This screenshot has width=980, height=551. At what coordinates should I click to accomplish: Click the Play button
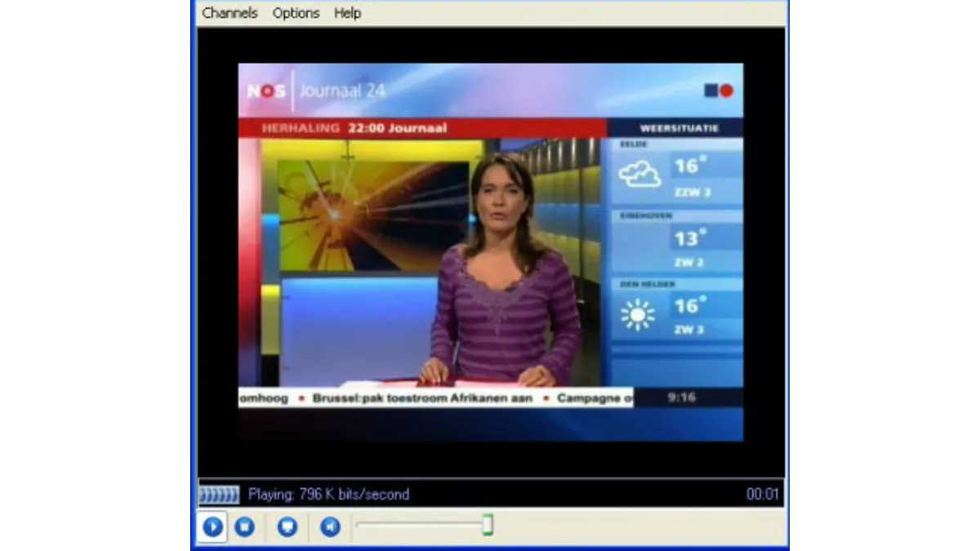pyautogui.click(x=212, y=528)
